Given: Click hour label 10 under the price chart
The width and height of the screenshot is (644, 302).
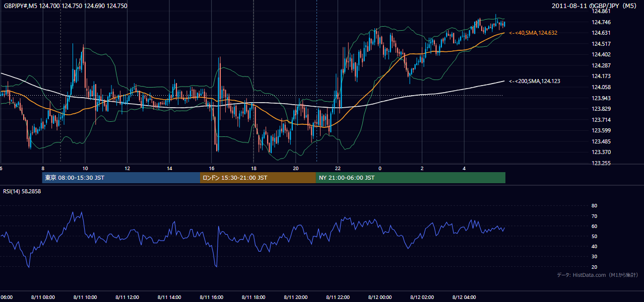Looking at the screenshot, I should click(x=85, y=168).
